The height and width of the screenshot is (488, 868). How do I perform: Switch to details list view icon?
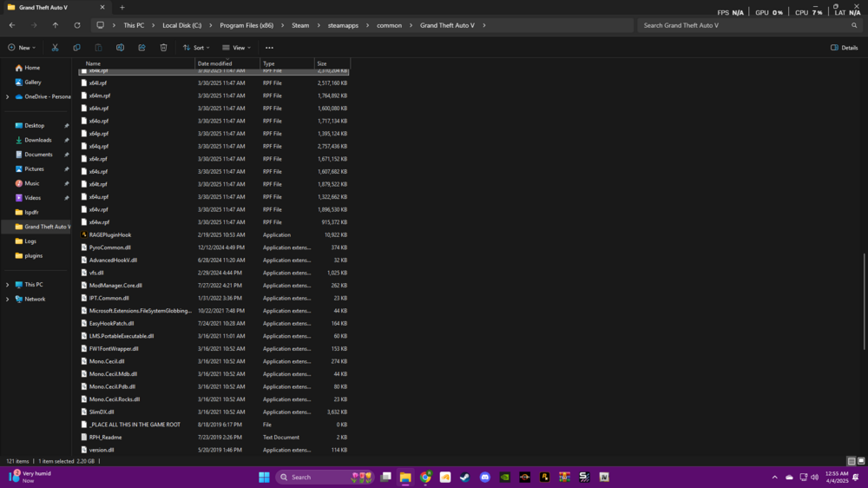(x=852, y=461)
